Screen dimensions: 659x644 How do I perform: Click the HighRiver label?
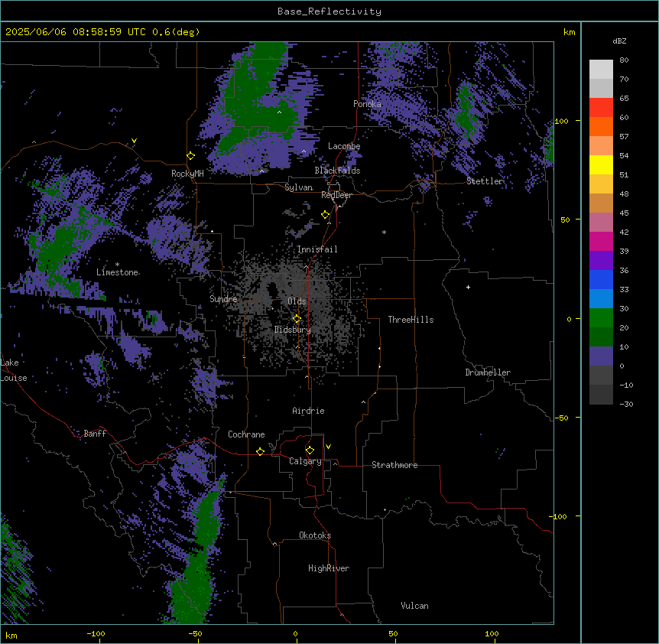[x=329, y=568]
